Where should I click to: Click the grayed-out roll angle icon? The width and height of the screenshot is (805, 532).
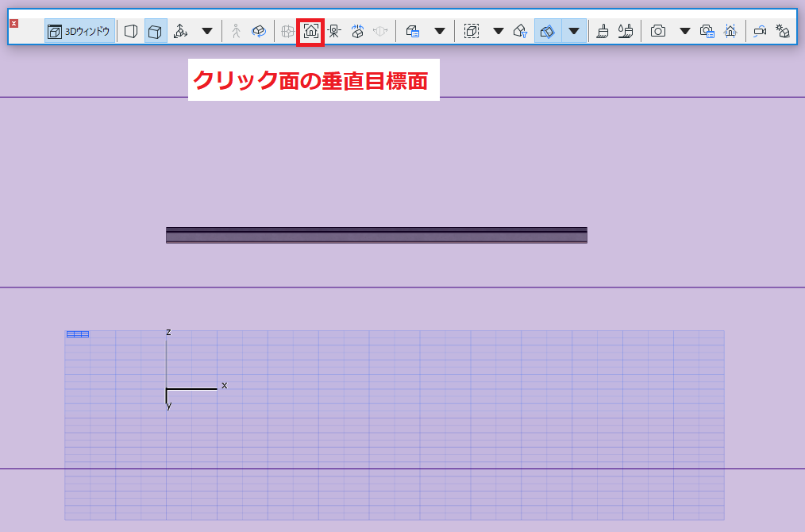tap(380, 31)
